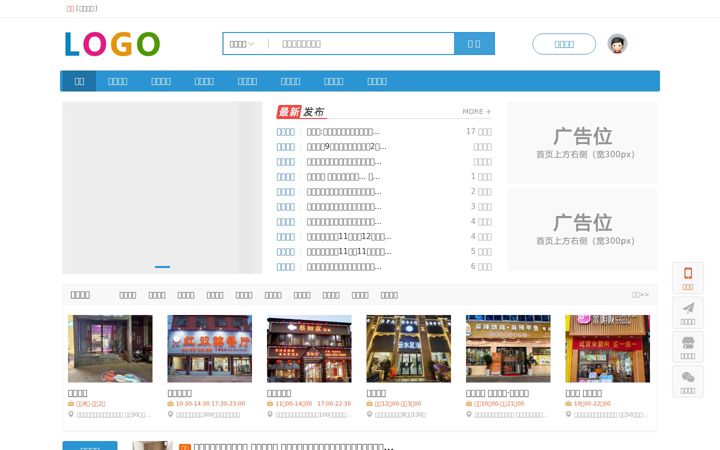Click the hours icon beside 10:00-22:00 hours
Viewport: 720px width, 450px height.
click(568, 404)
